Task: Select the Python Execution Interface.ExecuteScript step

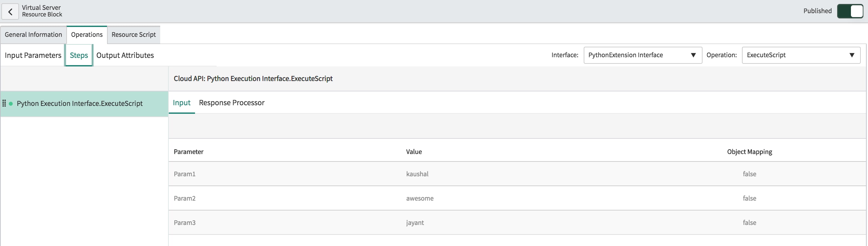Action: click(84, 104)
